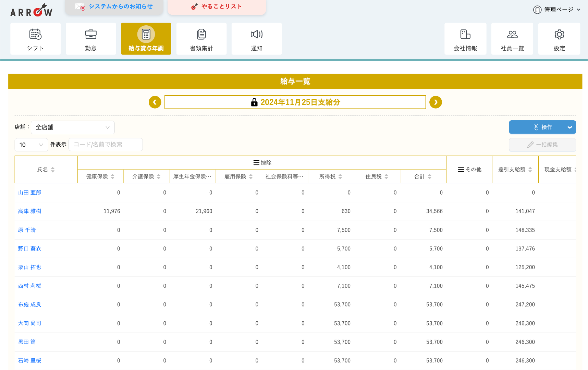Image resolution: width=588 pixels, height=370 pixels.
Task: Open the 管理ページ menu
Action: tap(557, 10)
